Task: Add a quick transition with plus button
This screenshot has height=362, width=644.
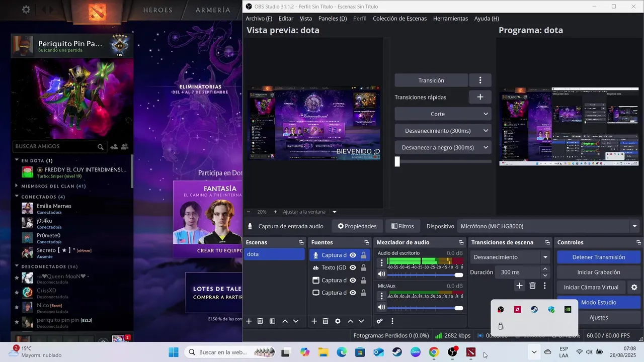Action: click(x=480, y=97)
